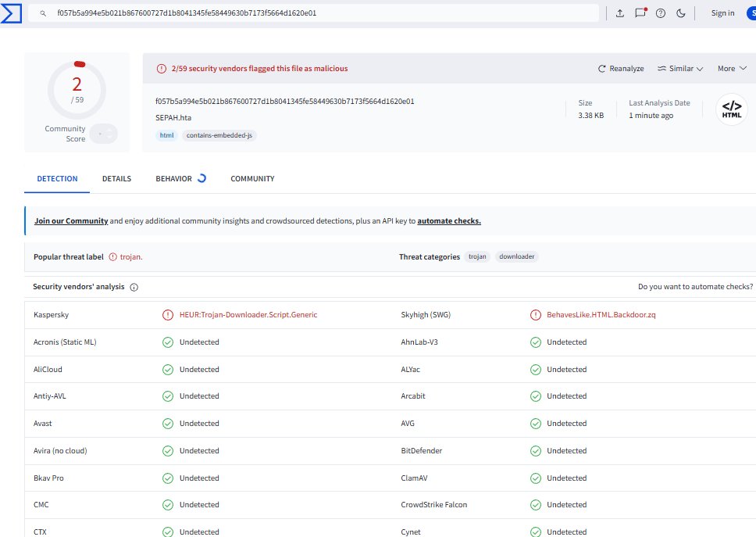
Task: Click the Avast undetected check icon
Action: pyautogui.click(x=168, y=424)
